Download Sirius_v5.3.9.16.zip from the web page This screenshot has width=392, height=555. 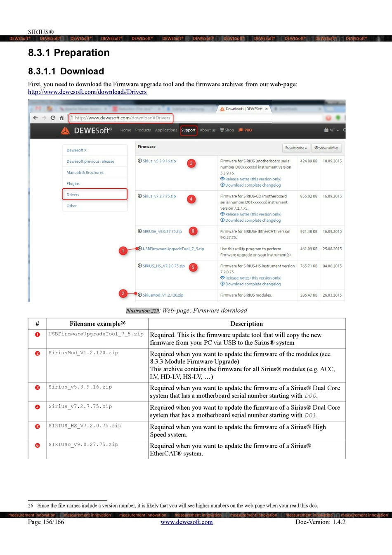pos(159,161)
